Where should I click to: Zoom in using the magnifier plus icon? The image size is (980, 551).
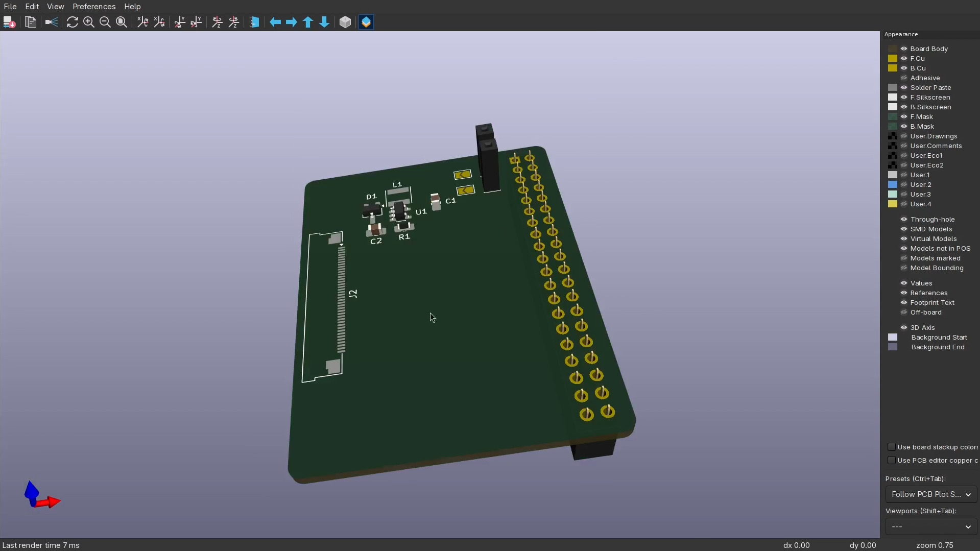pos(89,22)
